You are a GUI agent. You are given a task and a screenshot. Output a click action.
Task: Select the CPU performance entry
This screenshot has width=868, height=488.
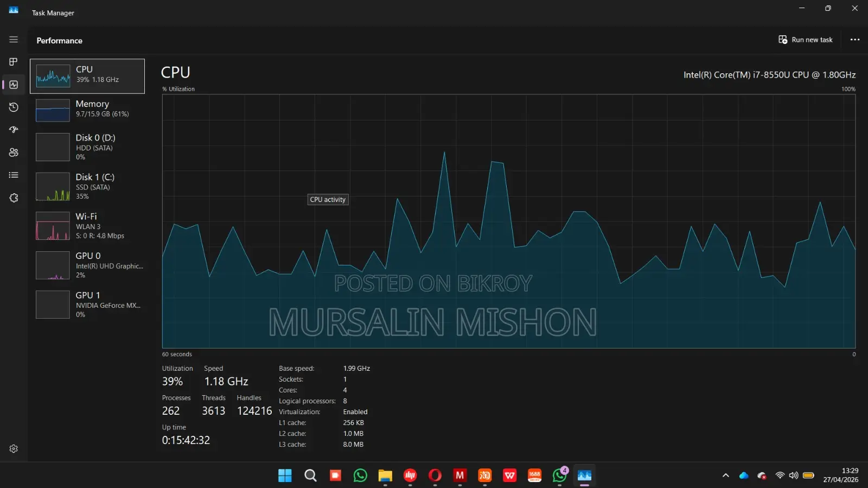tap(87, 76)
